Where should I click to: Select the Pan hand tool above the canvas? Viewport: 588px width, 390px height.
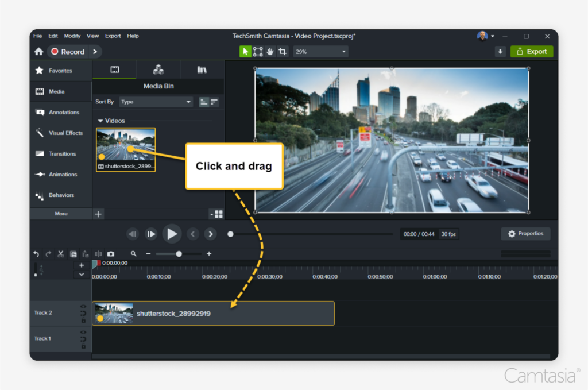pos(270,51)
